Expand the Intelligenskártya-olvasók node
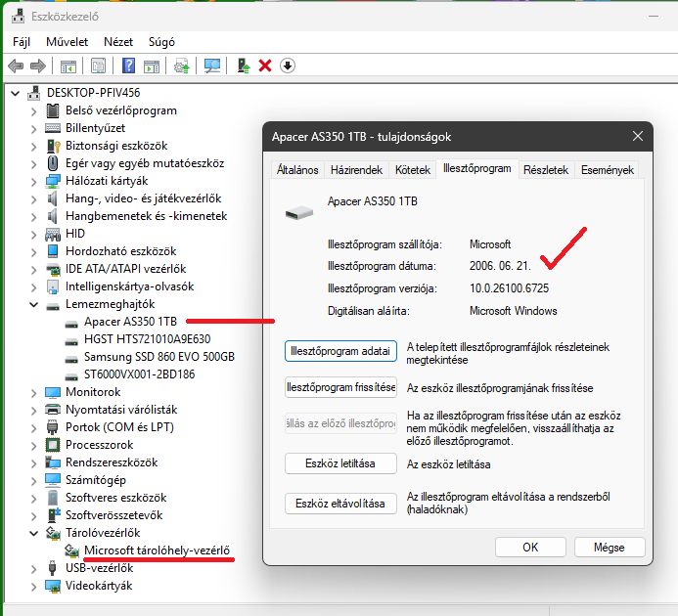Screen dimensions: 678x616 [33, 287]
